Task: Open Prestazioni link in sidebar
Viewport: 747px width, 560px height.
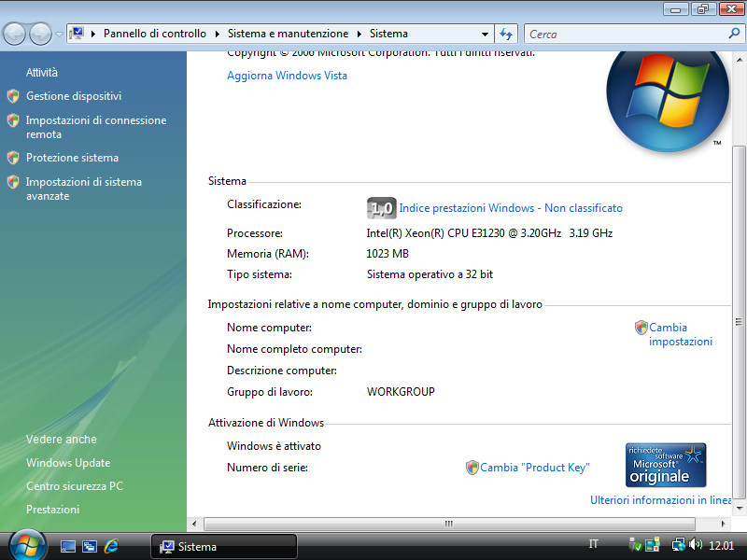Action: tap(52, 510)
